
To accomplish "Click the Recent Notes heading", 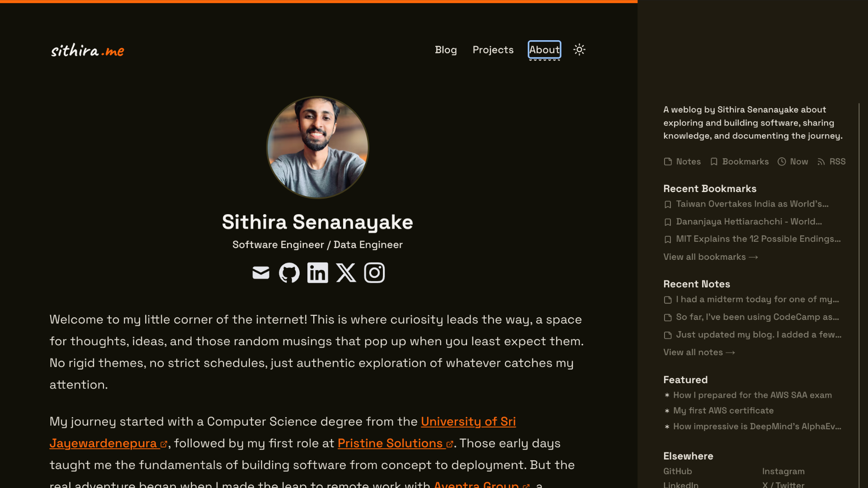I will click(x=697, y=284).
